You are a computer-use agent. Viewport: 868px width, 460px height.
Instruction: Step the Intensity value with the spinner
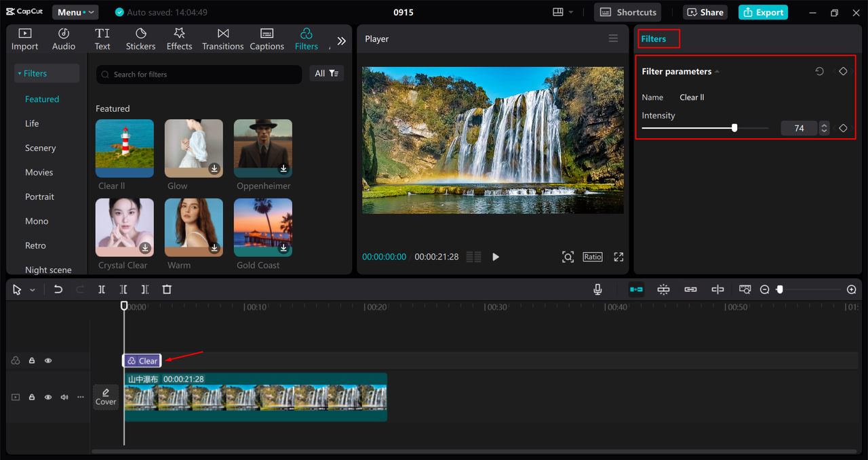[x=824, y=128]
